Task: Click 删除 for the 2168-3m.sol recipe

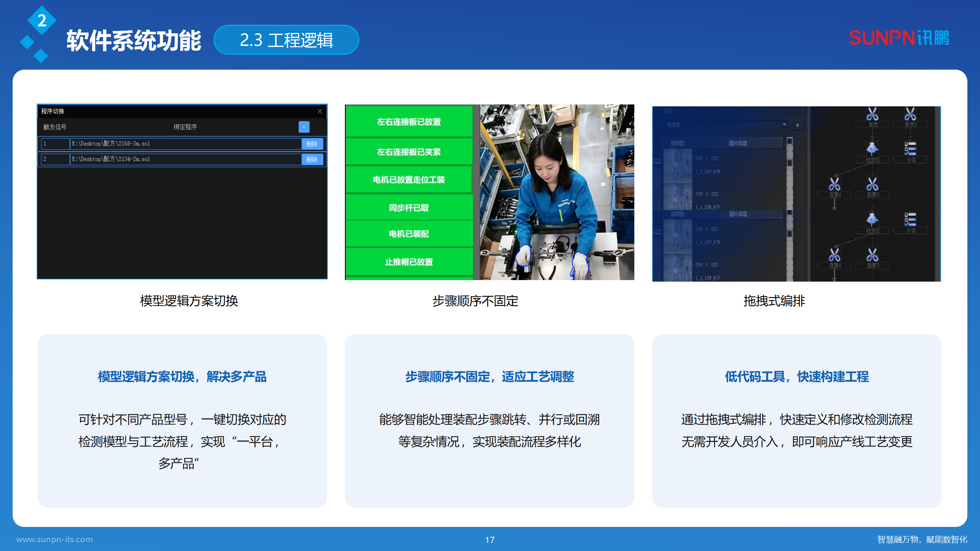Action: (312, 143)
